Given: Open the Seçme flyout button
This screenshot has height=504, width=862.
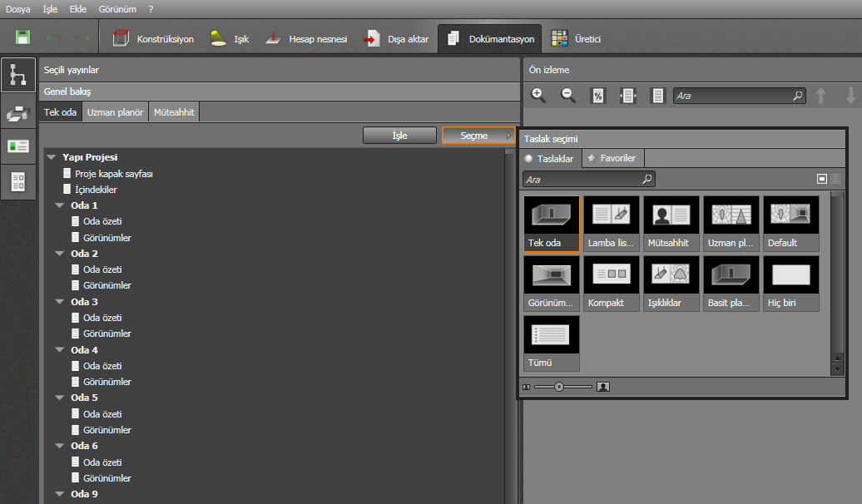Looking at the screenshot, I should (478, 136).
